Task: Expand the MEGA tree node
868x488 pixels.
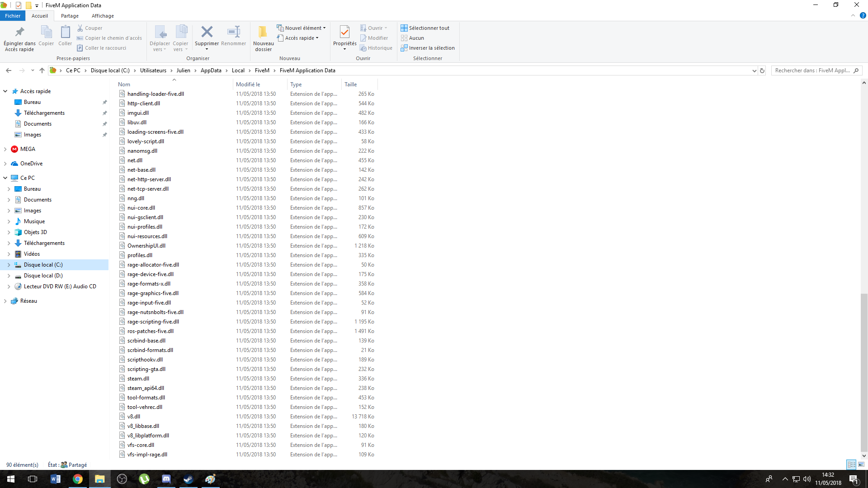Action: pos(5,149)
